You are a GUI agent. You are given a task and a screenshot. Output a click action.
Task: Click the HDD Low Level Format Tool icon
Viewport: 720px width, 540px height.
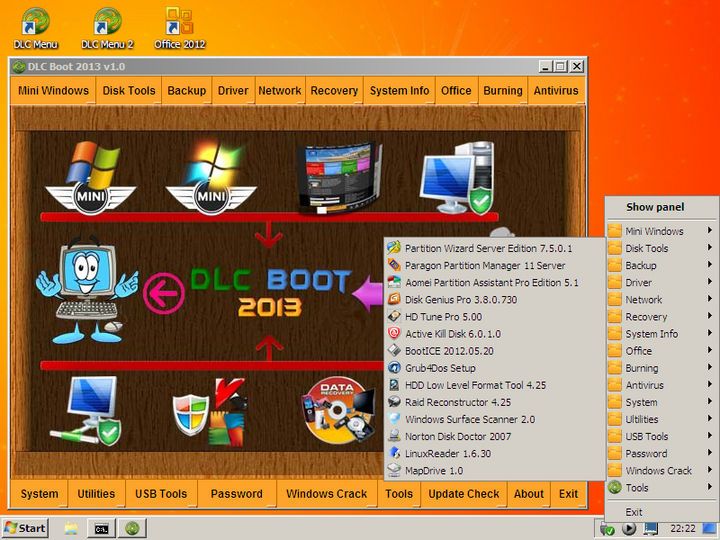[x=394, y=385]
